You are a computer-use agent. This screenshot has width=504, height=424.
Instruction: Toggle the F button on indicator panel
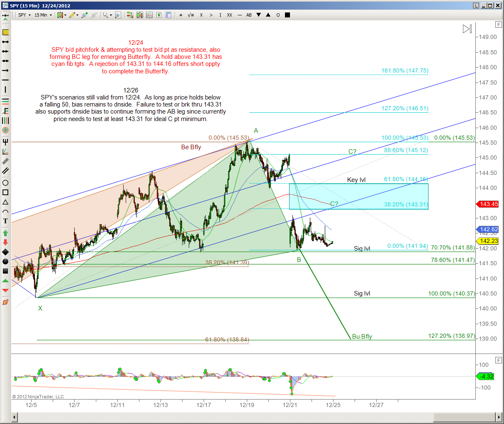tap(498, 360)
